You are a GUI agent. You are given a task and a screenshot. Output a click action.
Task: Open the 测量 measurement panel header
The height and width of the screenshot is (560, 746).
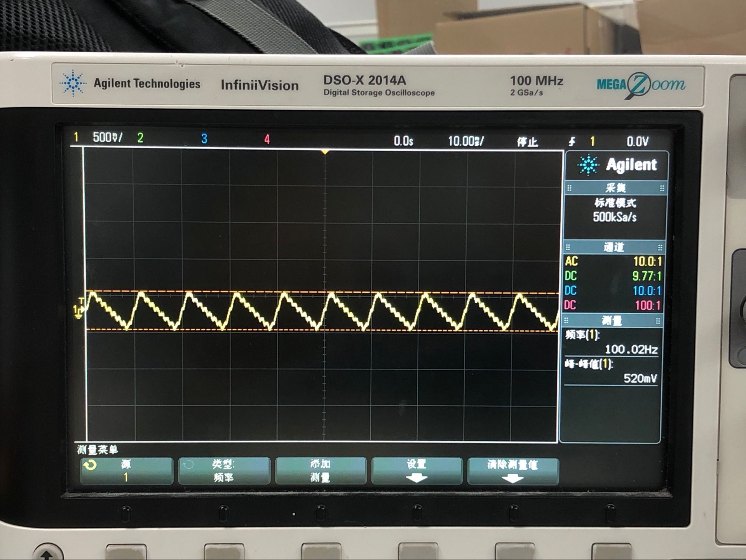tap(612, 321)
